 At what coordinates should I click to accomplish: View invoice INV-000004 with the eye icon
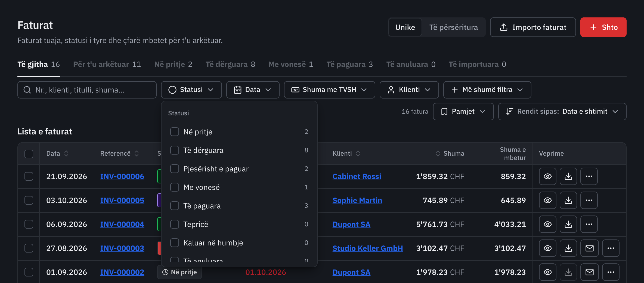pos(547,224)
